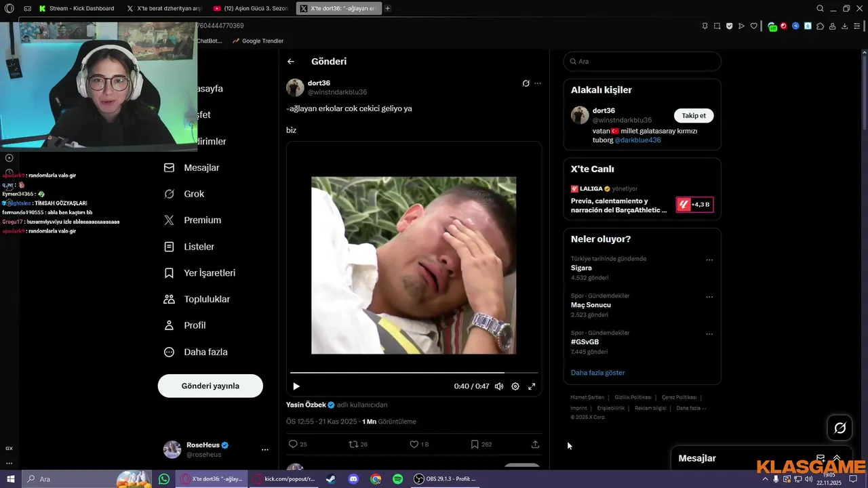Open options dots for #GSvGB trend
The height and width of the screenshot is (488, 868).
[x=709, y=334]
